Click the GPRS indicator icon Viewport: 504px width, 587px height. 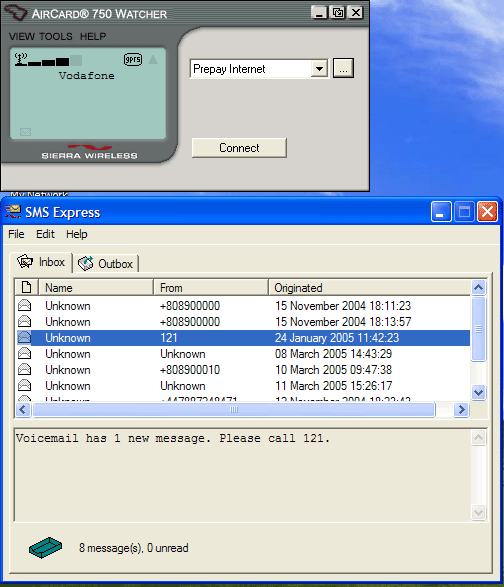(133, 60)
